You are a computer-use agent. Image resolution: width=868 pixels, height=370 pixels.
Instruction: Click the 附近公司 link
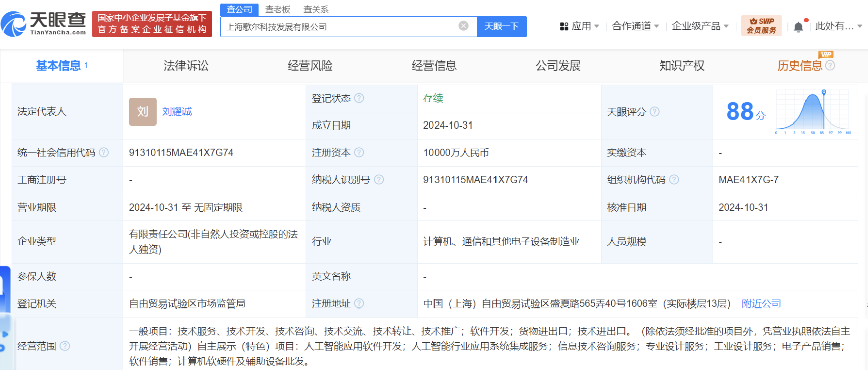(x=761, y=303)
